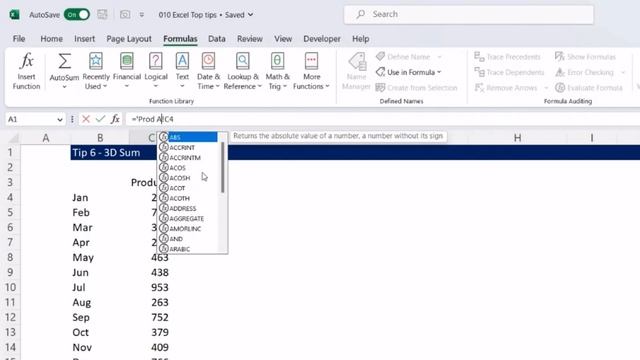Switch to the Page Layout tab

tap(129, 39)
